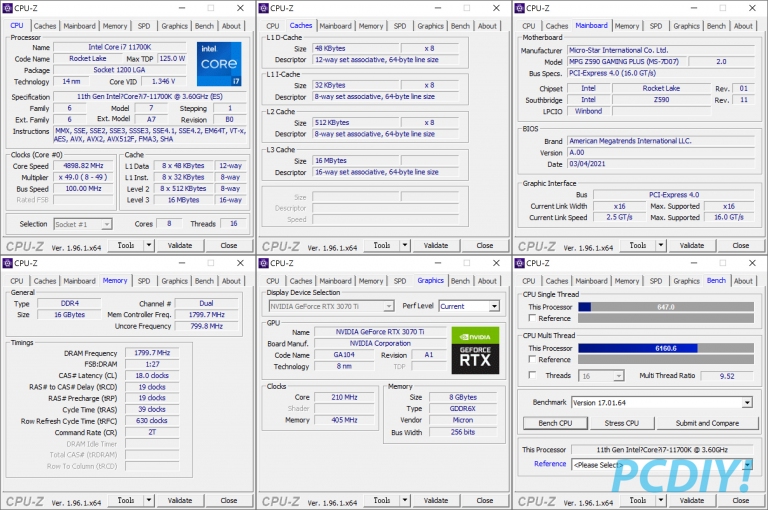Click the single thread score bar showing 647.0
768x510 pixels.
(x=666, y=307)
